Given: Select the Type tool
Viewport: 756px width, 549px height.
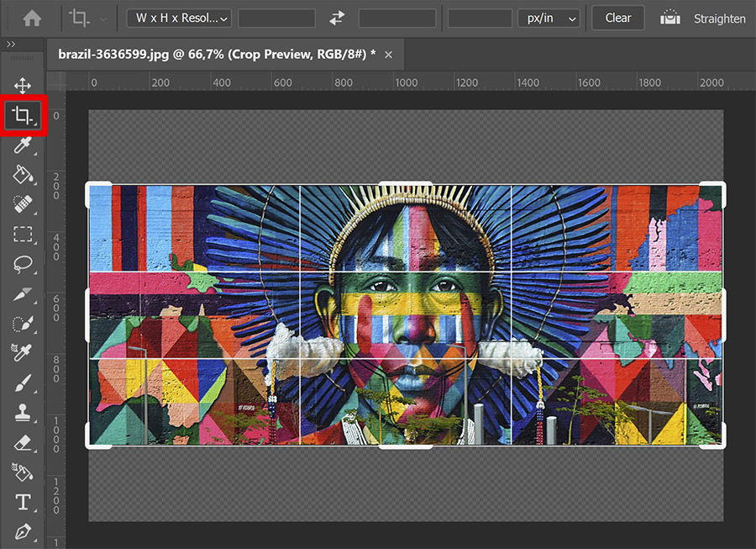Looking at the screenshot, I should tap(24, 502).
